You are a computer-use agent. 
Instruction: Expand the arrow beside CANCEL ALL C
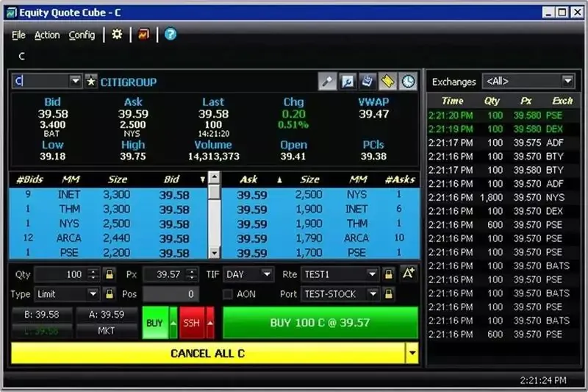tap(412, 352)
